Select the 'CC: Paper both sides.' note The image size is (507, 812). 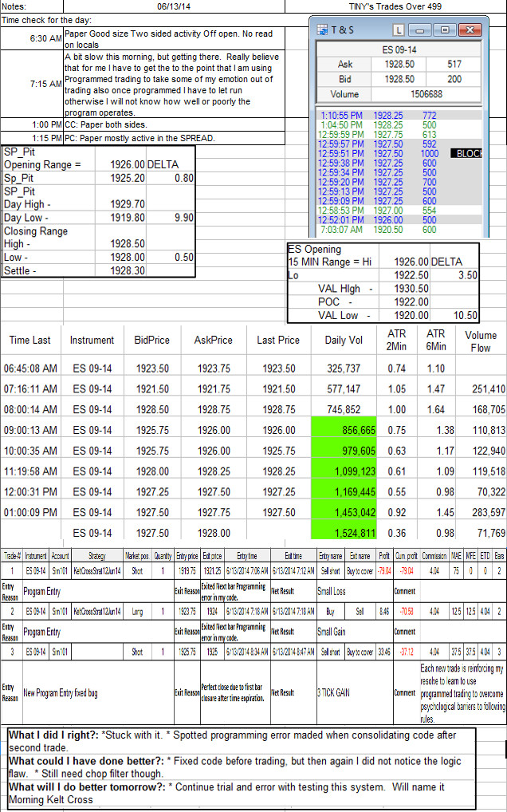click(174, 124)
